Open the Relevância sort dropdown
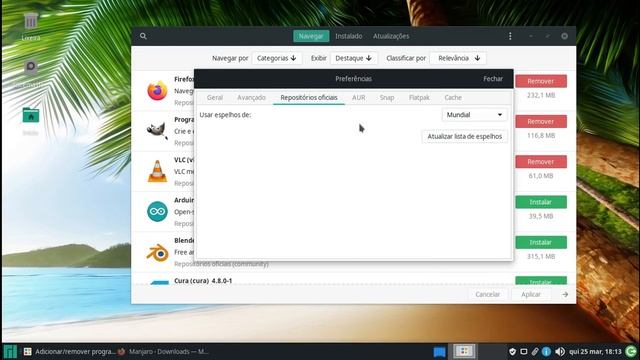Image resolution: width=640 pixels, height=360 pixels. [x=458, y=58]
